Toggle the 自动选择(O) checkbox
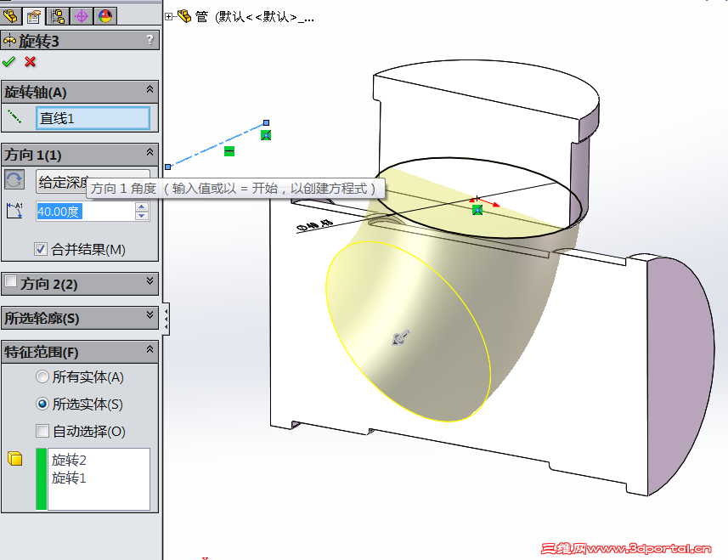The image size is (728, 560). click(x=42, y=431)
